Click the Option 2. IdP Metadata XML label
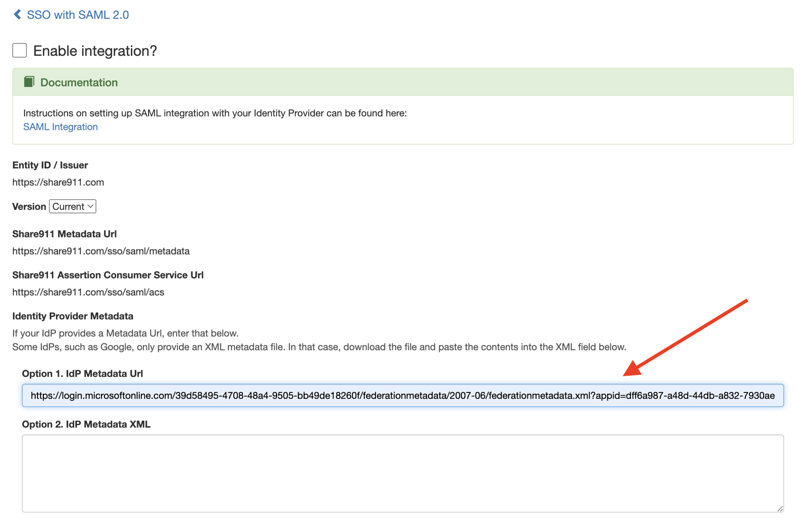Viewport: 806px width, 532px height. [86, 424]
